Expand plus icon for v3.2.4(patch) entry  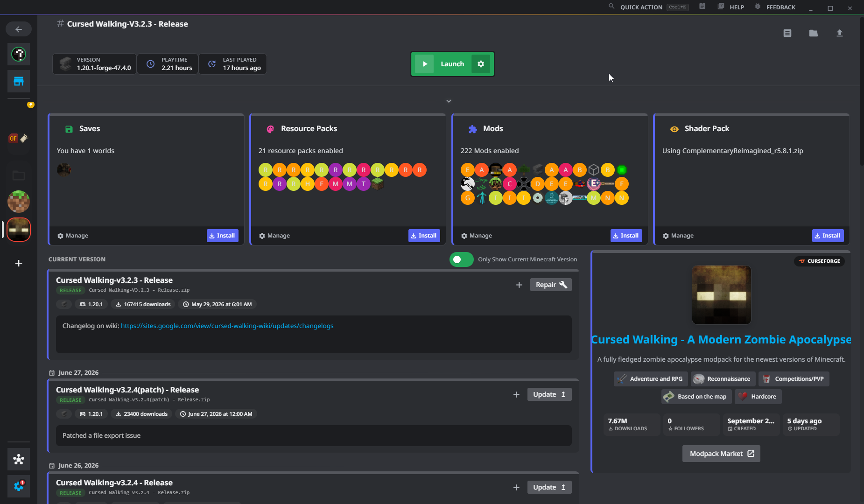[x=516, y=394]
